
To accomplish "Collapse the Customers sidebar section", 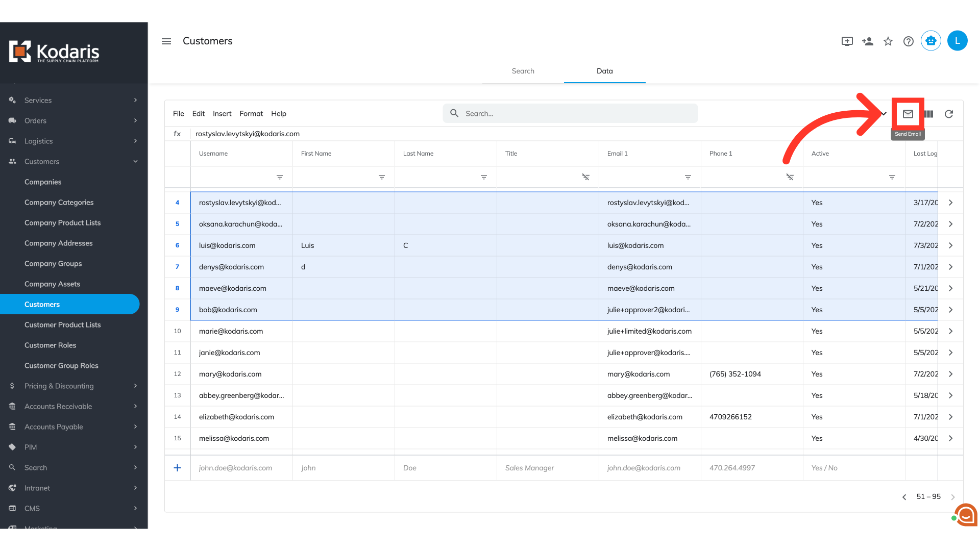I will click(x=135, y=161).
